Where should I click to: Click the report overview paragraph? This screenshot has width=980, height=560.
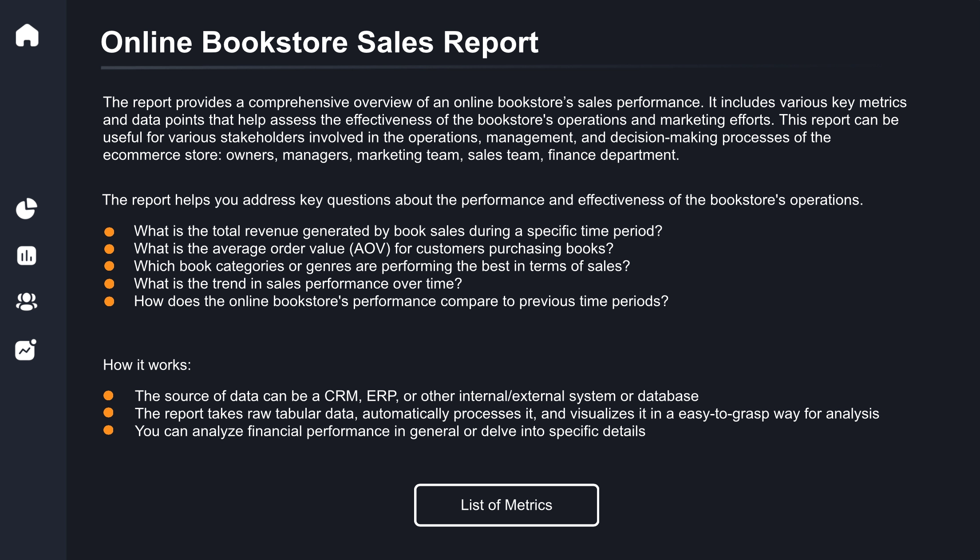tap(488, 129)
